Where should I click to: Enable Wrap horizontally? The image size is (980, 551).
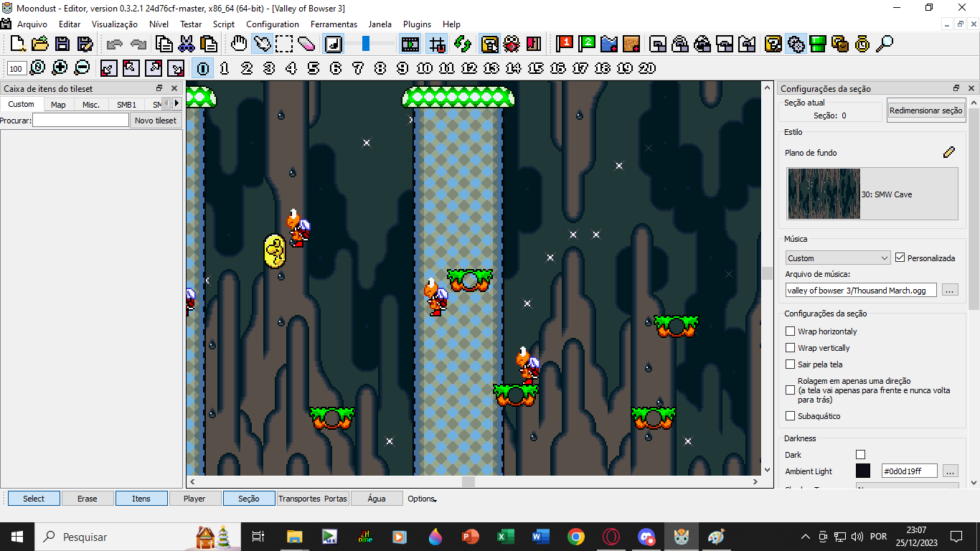(791, 331)
